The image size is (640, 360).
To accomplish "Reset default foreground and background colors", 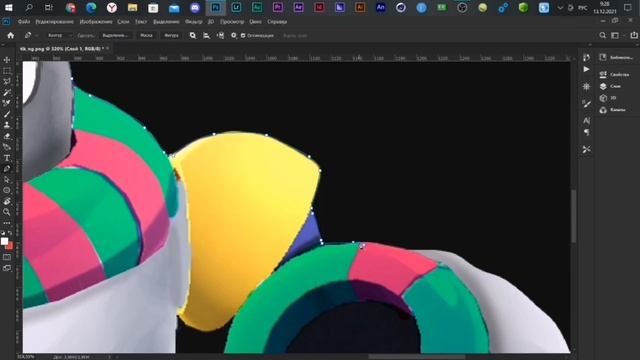I will pyautogui.click(x=3, y=233).
